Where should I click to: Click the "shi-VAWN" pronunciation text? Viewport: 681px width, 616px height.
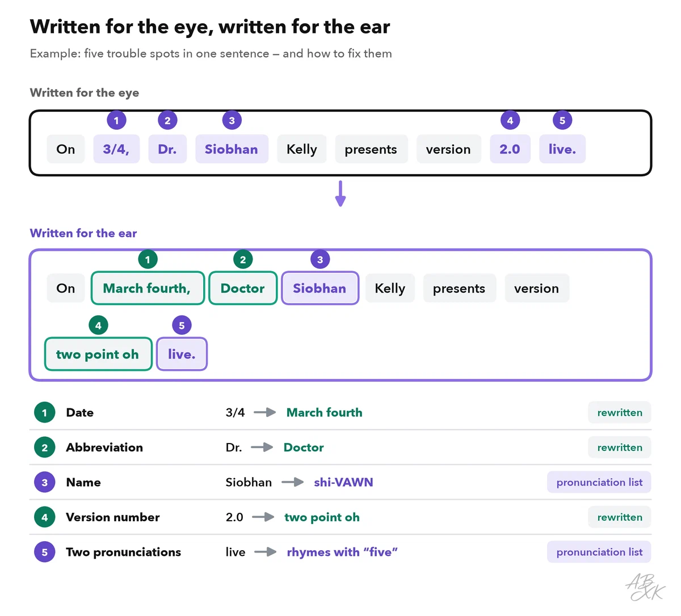pos(343,482)
